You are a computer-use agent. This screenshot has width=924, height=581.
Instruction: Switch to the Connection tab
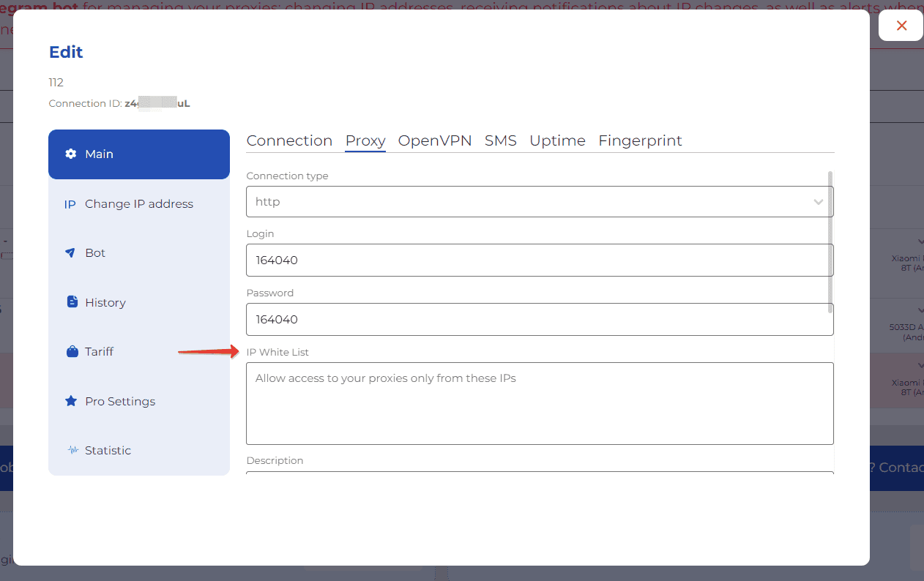289,141
